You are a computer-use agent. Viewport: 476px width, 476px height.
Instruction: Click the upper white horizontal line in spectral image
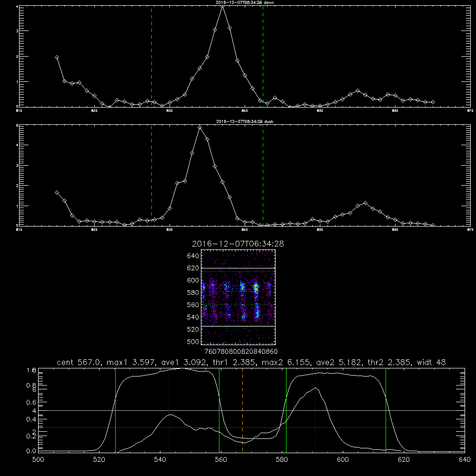[x=238, y=268]
